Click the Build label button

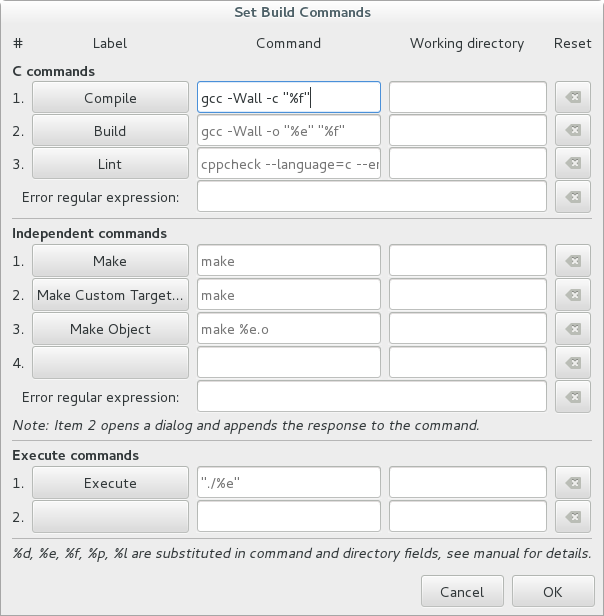point(110,130)
